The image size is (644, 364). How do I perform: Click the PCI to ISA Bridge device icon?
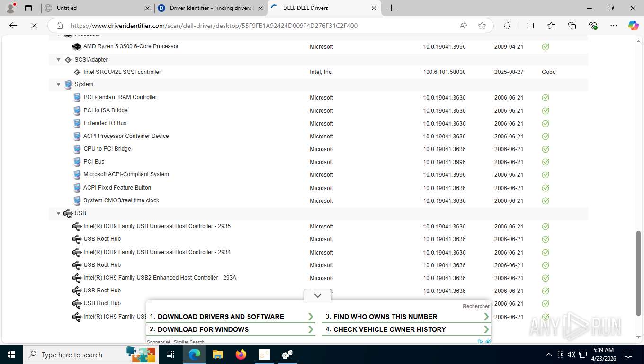[77, 110]
